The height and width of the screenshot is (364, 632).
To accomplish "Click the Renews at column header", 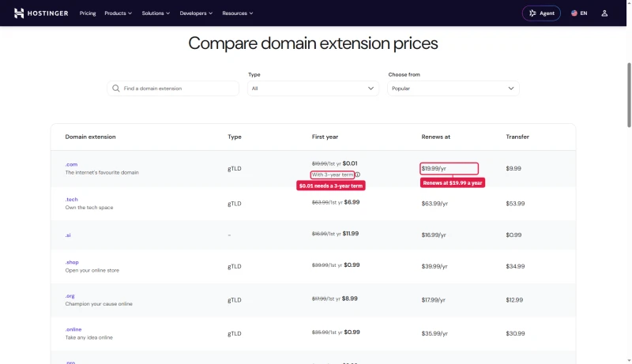I will [x=436, y=137].
